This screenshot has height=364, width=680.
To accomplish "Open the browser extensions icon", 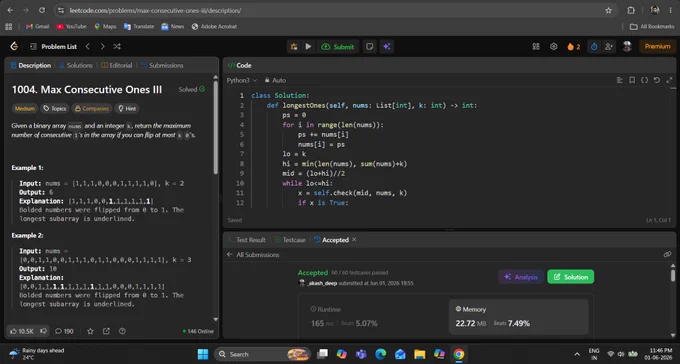I will 631,10.
